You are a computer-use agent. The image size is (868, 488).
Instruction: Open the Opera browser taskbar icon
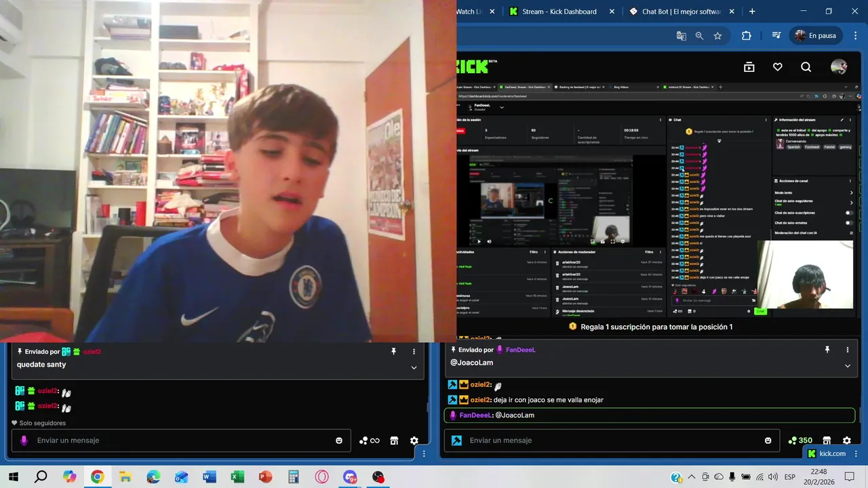coord(321,477)
